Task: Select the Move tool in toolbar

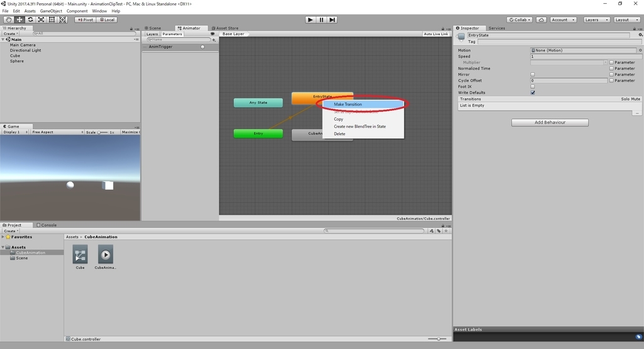Action: (x=19, y=19)
